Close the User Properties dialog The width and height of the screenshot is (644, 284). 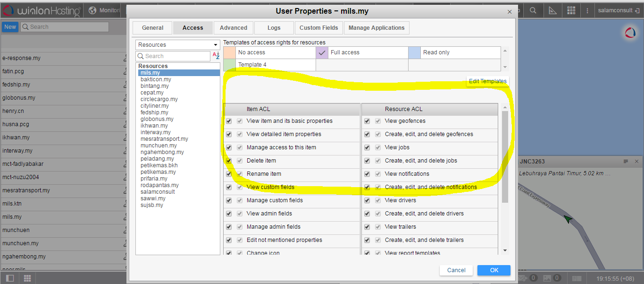(509, 12)
